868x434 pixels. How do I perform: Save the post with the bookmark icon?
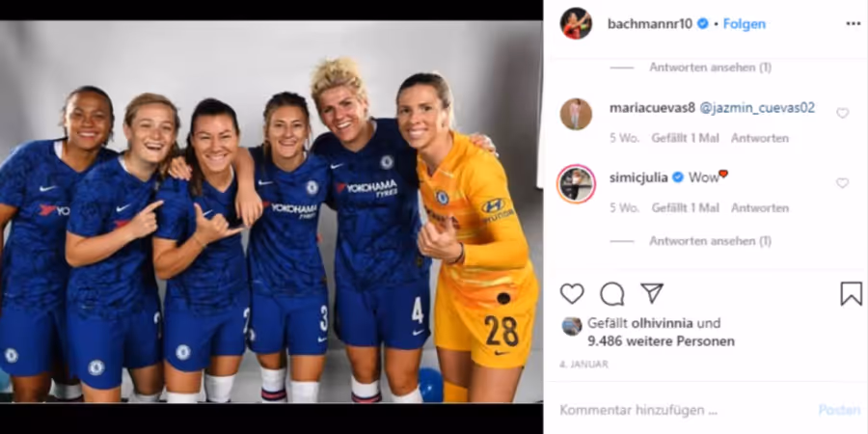pyautogui.click(x=851, y=293)
